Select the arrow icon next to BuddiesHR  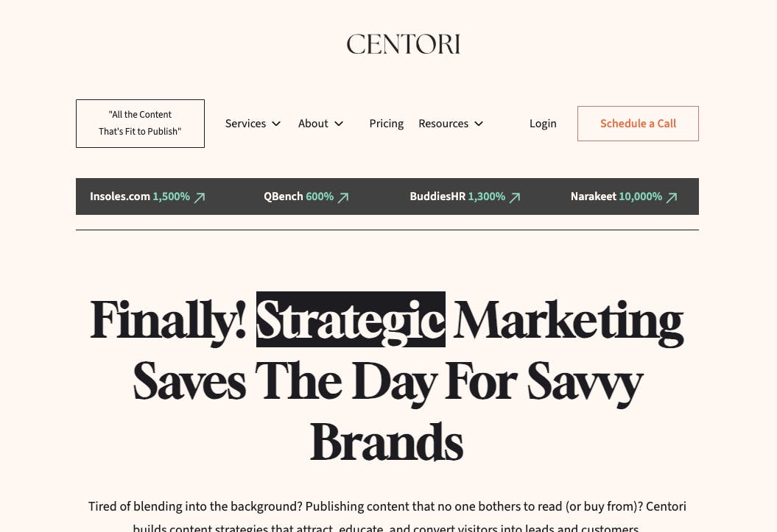tap(515, 197)
